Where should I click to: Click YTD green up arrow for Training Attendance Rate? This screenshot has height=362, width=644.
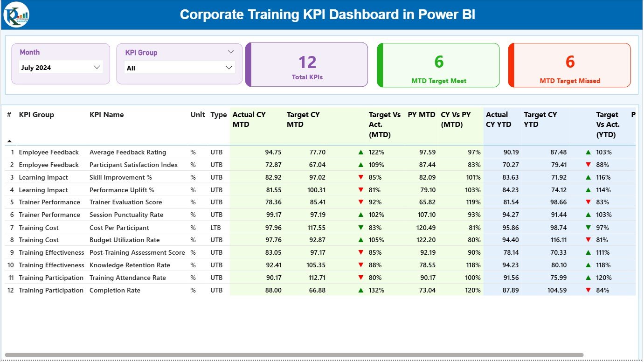tap(588, 278)
